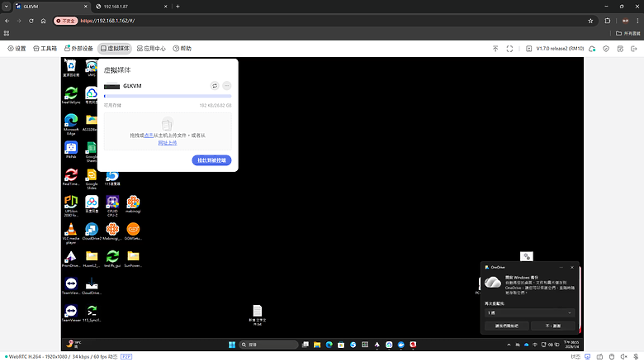Open the 所有書籤 all bookmarks folder
Image resolution: width=644 pixels, height=362 pixels.
628,33
